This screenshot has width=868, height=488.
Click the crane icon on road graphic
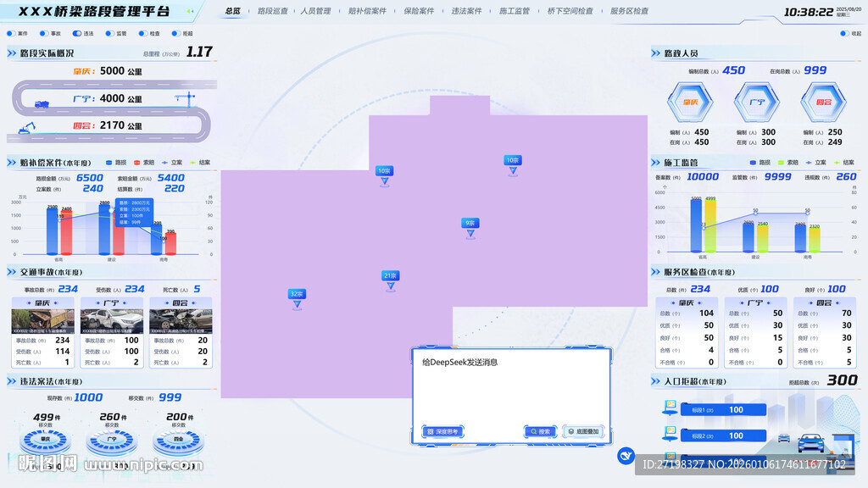click(186, 99)
